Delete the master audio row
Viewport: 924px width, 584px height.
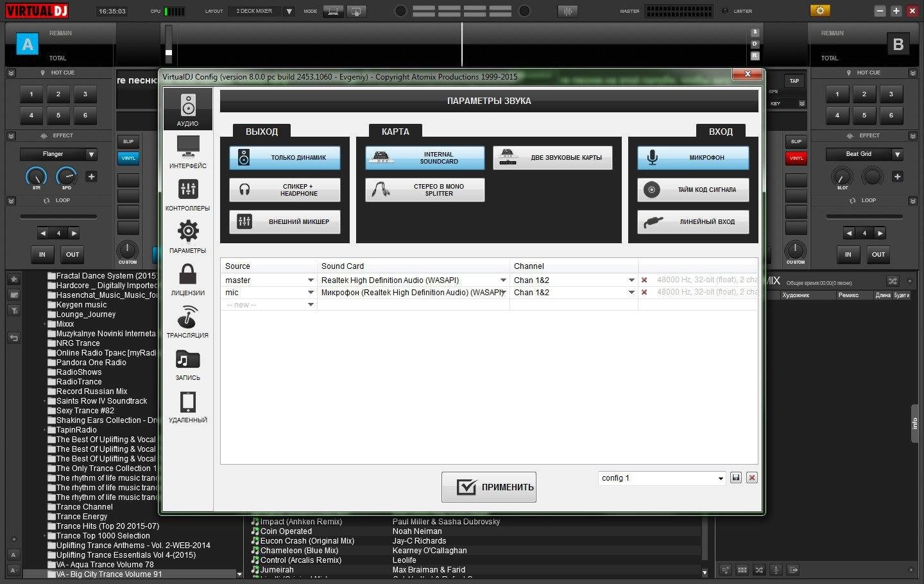pyautogui.click(x=644, y=280)
